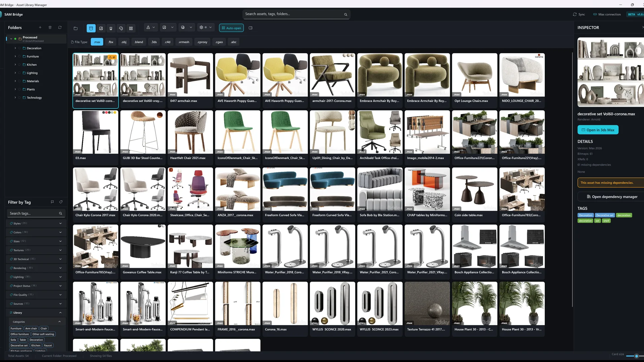Open the warning triangle filter dropdown
644x362 pixels.
click(x=151, y=27)
